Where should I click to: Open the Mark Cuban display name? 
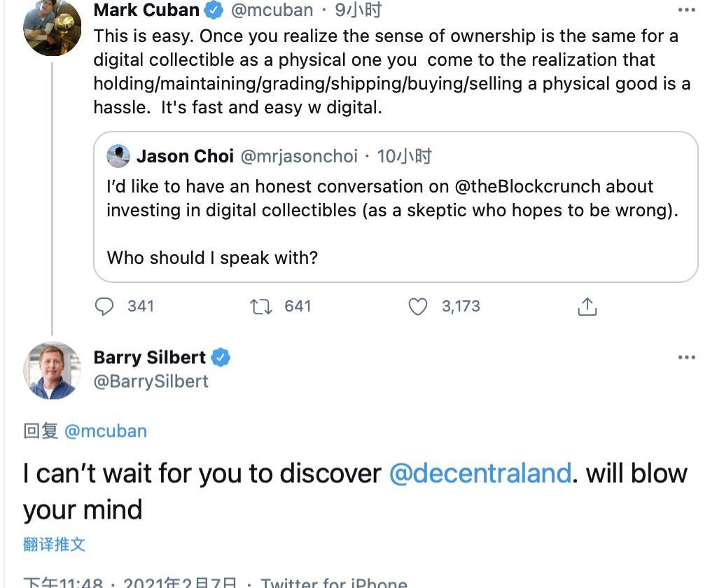tap(146, 10)
